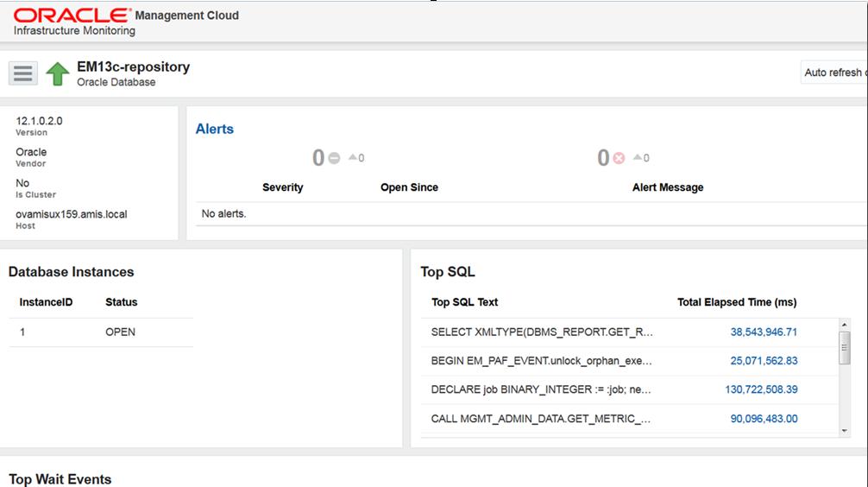Viewport: 868px width, 487px height.
Task: Click the Total Elapsed Time (ms) header
Action: (737, 302)
